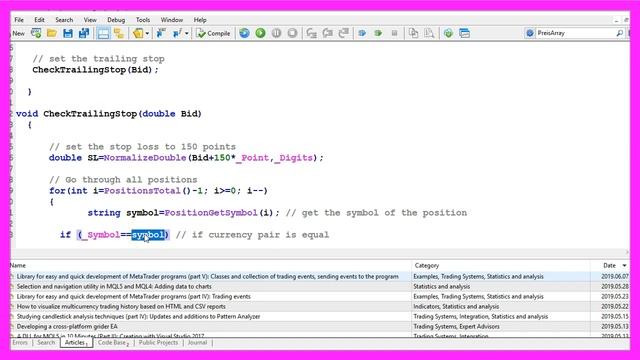Select the Articles tab

pos(76,342)
